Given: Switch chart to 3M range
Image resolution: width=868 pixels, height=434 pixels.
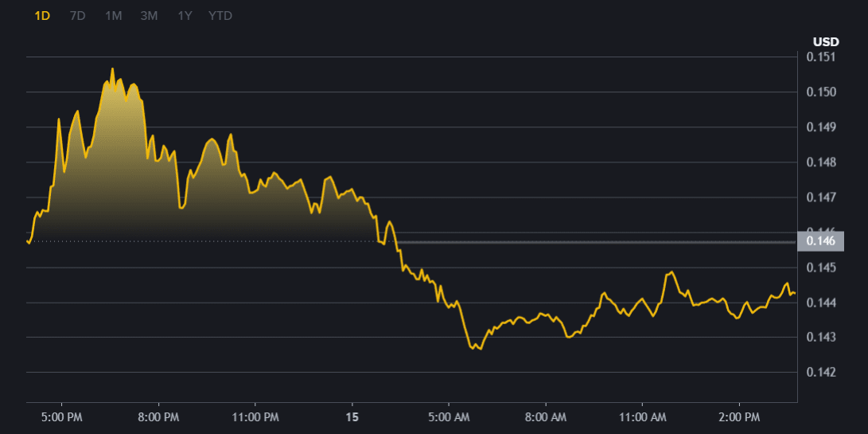Looking at the screenshot, I should (x=149, y=16).
